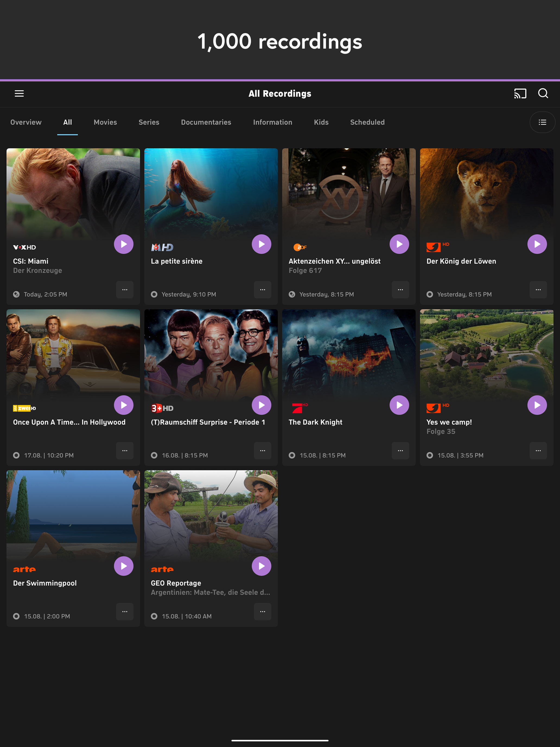Play (T)Raumschiff Surprise - Periode 1

262,405
